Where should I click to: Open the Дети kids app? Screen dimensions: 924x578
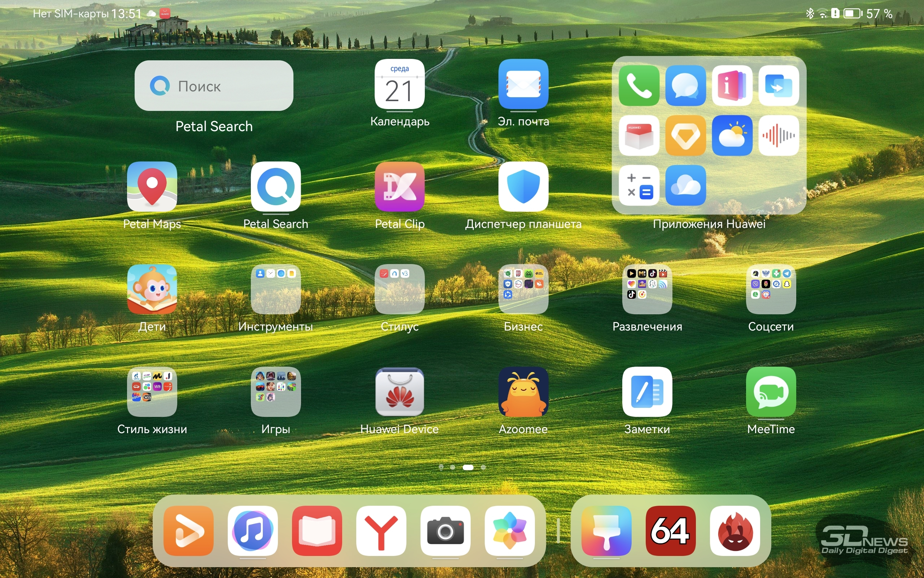(152, 289)
